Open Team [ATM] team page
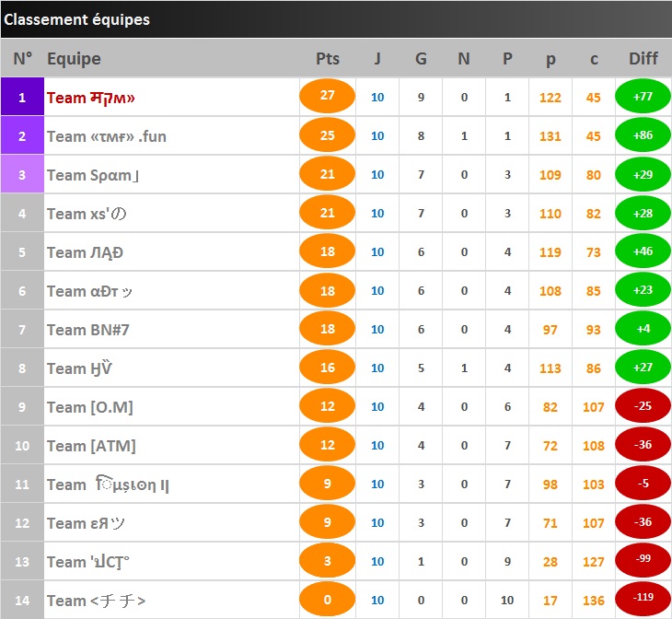 (x=91, y=446)
